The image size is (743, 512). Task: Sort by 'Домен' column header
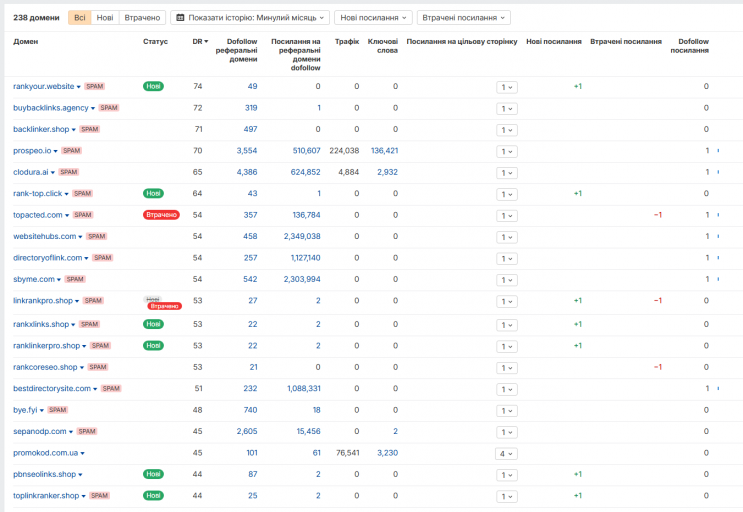[26, 42]
